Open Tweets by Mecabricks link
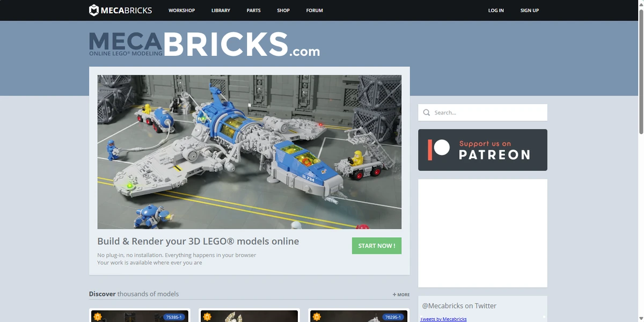The height and width of the screenshot is (322, 644). click(x=443, y=319)
